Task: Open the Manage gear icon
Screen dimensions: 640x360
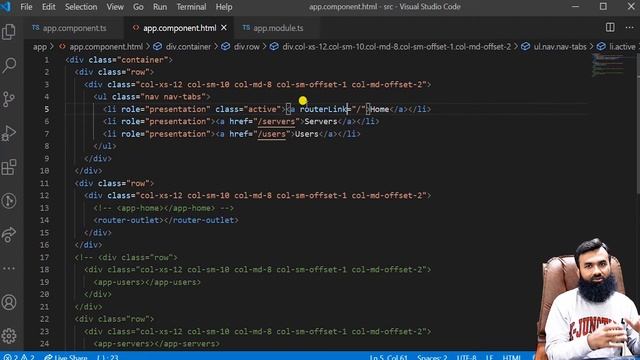Action: [9, 336]
